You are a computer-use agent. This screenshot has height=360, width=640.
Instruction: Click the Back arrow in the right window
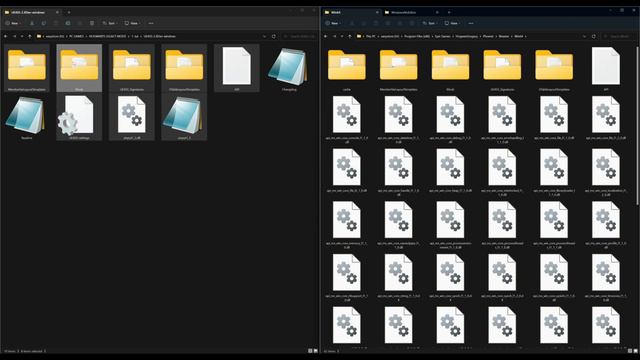pos(325,36)
